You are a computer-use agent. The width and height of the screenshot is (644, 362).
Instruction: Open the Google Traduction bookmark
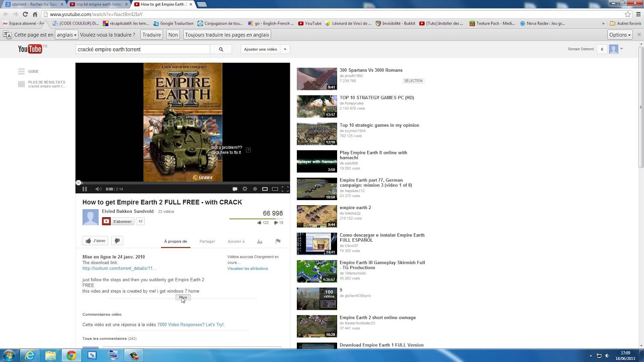[x=173, y=23]
